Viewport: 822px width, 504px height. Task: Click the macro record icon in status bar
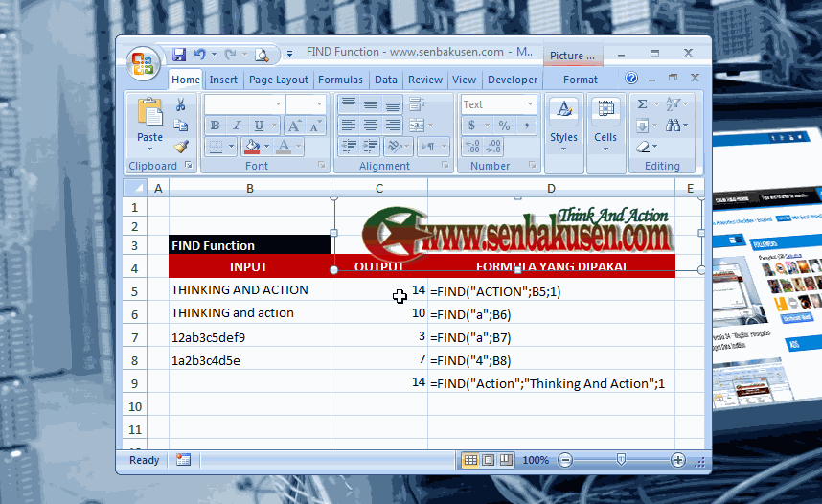(x=183, y=460)
